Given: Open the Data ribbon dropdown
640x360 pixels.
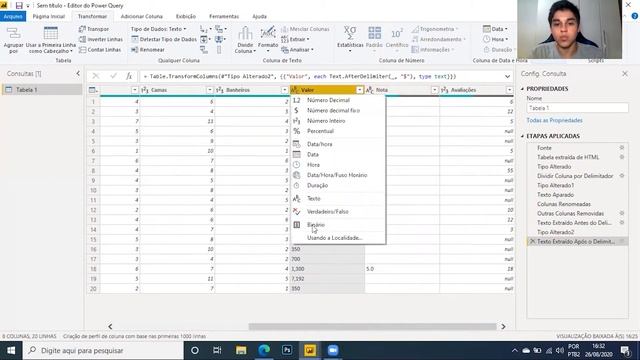Looking at the screenshot, I should coord(495,29).
